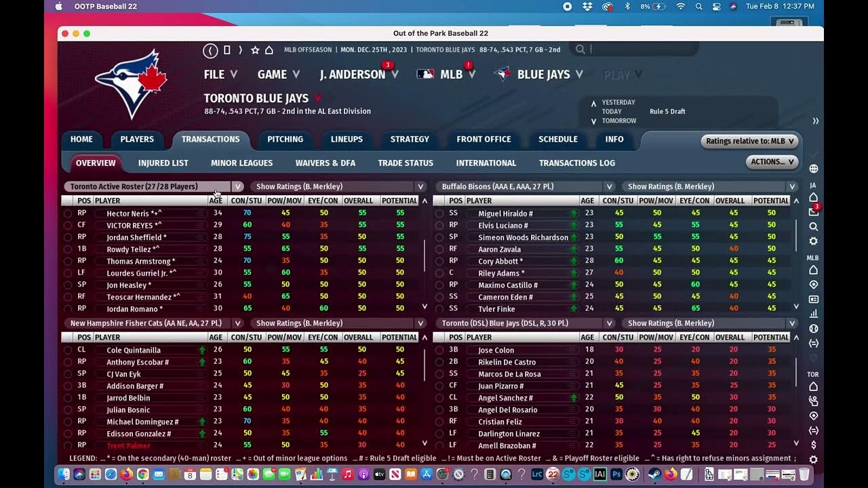Sort Buffalo Bisons table by AGE column
The image size is (868, 488).
(587, 201)
